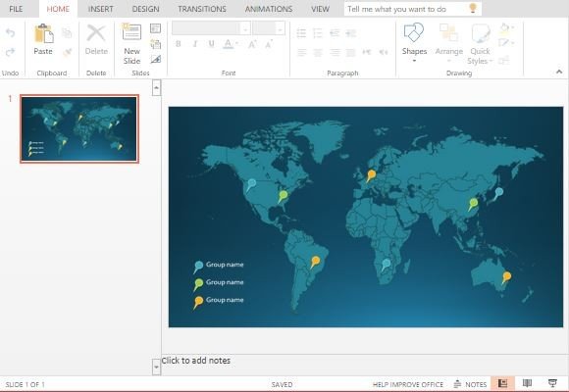This screenshot has width=569, height=392.
Task: Click the Paste clipboard icon
Action: point(43,33)
